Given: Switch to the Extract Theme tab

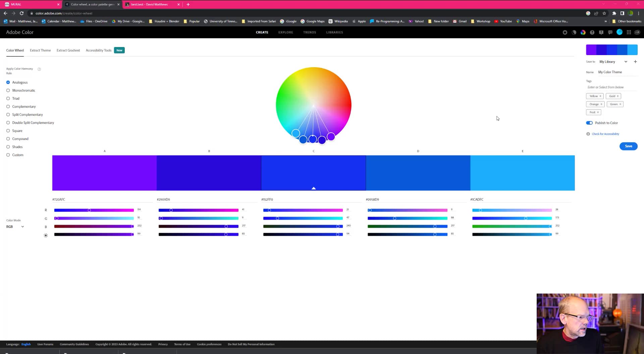Looking at the screenshot, I should point(40,50).
